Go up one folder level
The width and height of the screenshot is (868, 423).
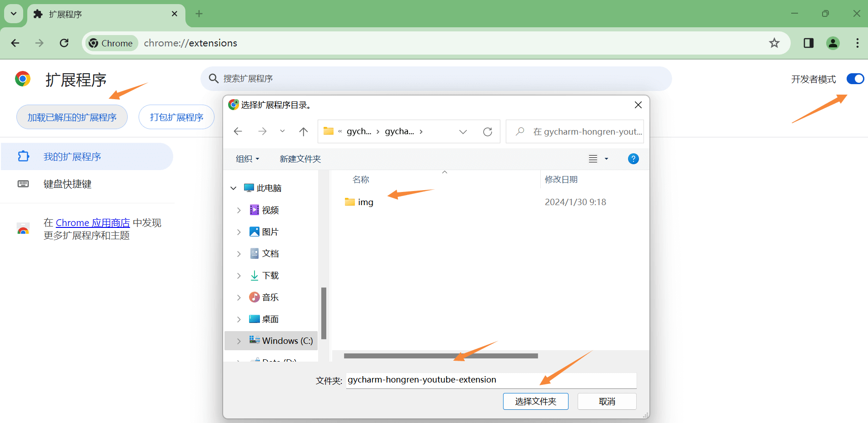pos(304,131)
